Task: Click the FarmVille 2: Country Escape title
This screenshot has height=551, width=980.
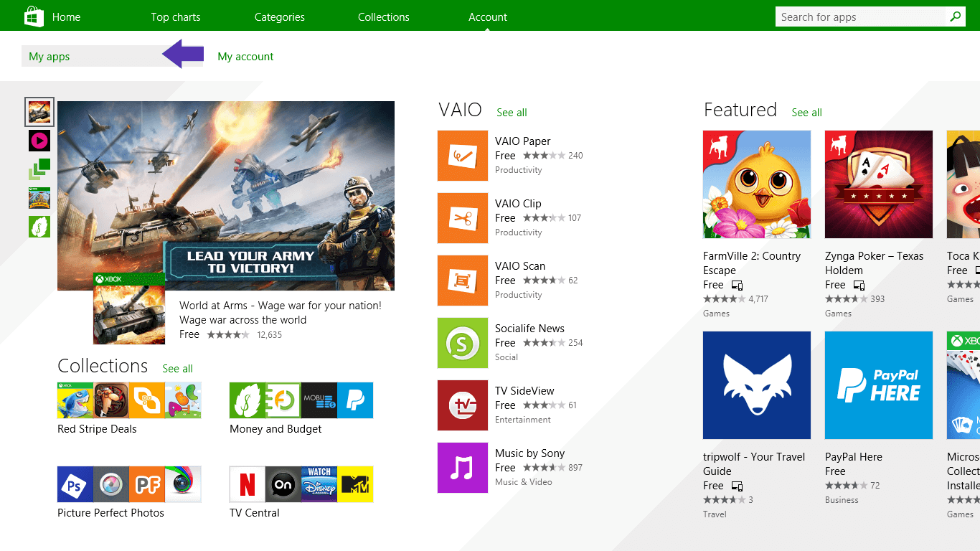Action: coord(752,263)
